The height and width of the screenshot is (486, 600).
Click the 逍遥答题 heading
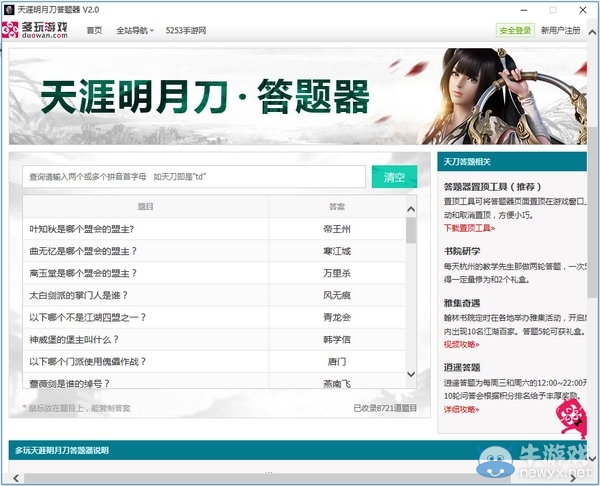coord(462,368)
